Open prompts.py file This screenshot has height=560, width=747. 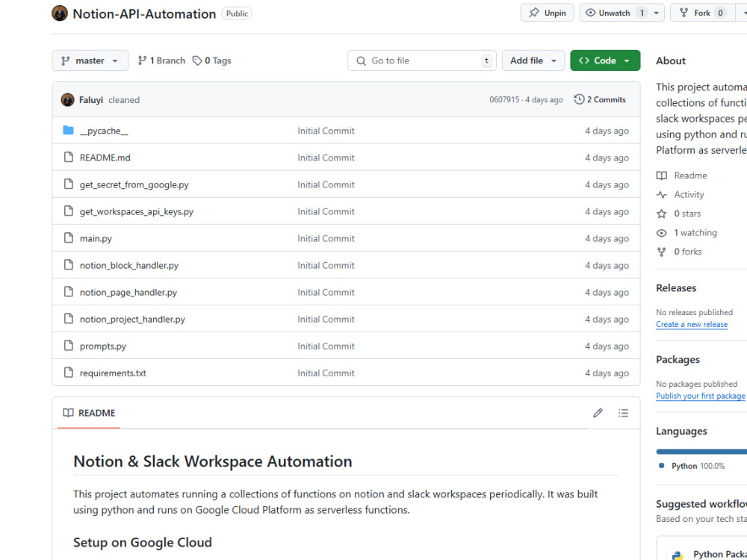click(x=103, y=346)
